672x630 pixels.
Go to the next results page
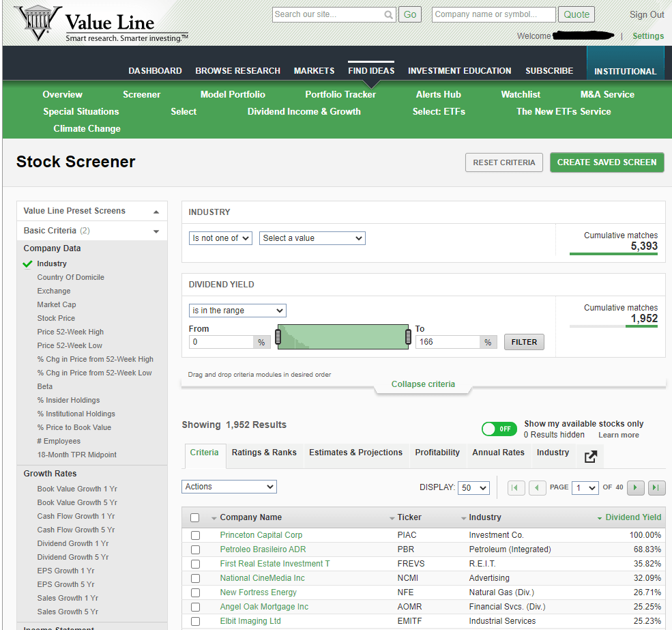pyautogui.click(x=636, y=487)
